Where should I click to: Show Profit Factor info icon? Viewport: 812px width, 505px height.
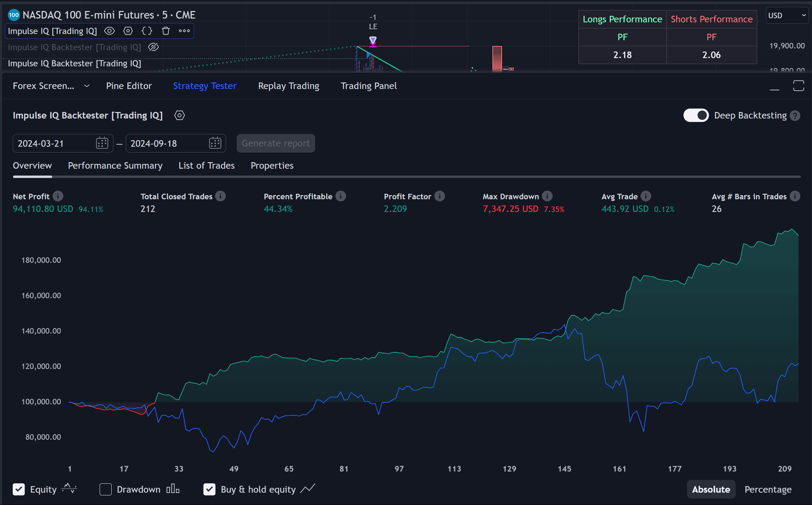pos(440,196)
